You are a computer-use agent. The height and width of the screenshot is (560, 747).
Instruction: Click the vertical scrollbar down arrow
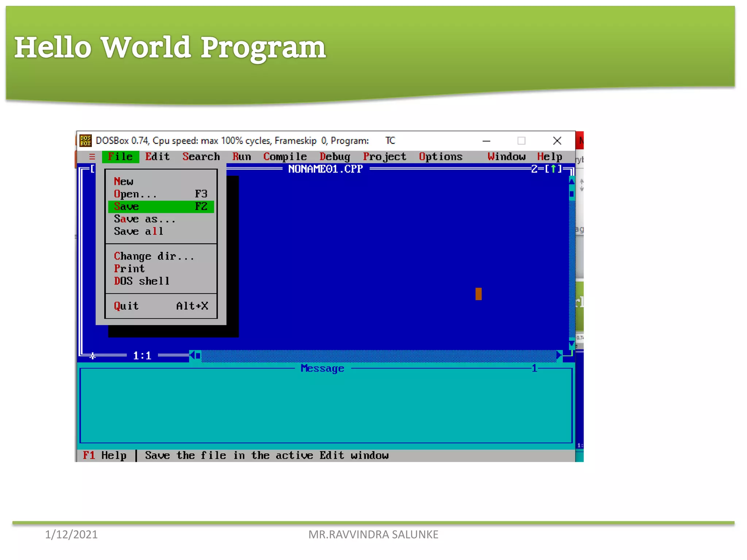pos(572,343)
